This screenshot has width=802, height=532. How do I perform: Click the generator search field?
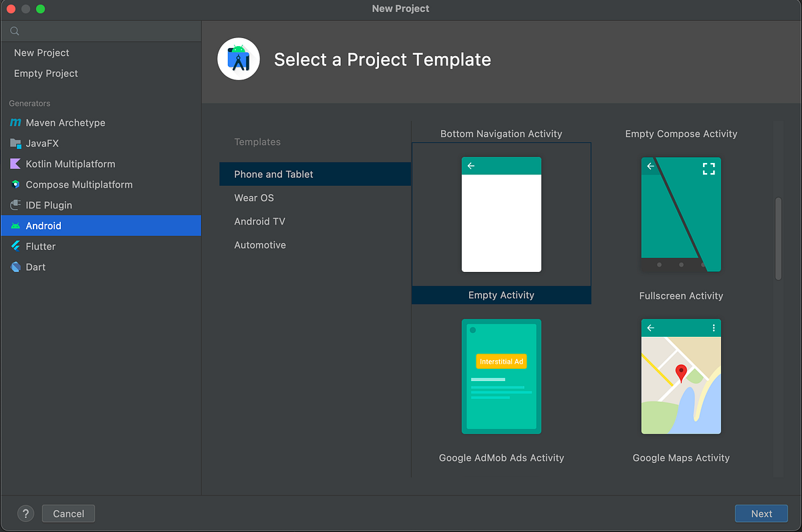pyautogui.click(x=101, y=31)
